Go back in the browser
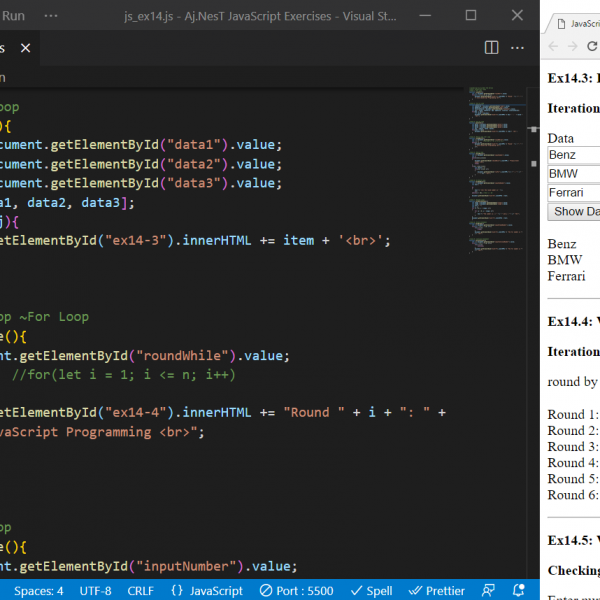Viewport: 600px width, 600px height. click(x=555, y=47)
